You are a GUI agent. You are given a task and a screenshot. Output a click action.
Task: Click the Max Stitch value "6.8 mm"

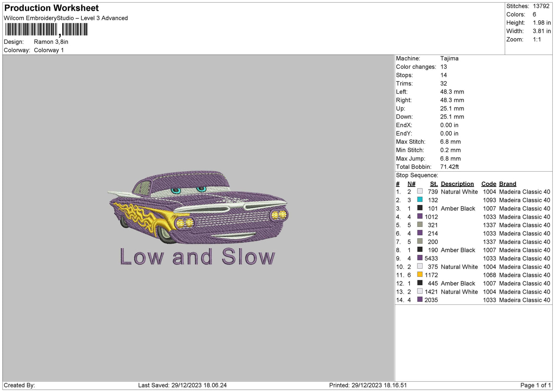(451, 142)
